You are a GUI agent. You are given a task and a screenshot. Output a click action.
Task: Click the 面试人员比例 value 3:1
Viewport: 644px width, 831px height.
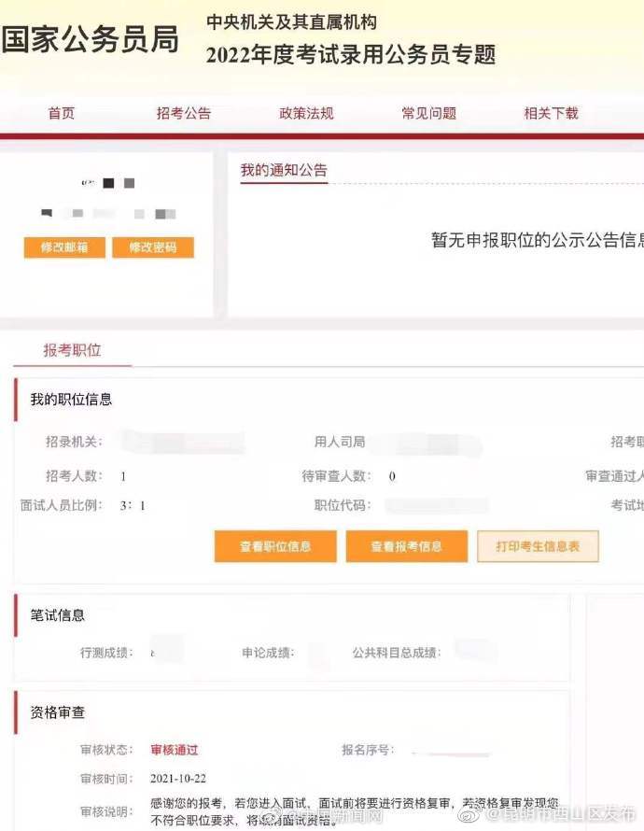[133, 505]
